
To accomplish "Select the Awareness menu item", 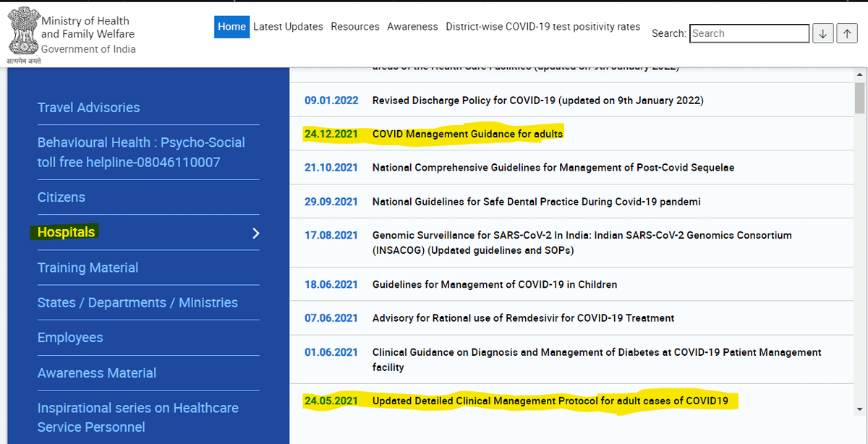I will point(412,27).
